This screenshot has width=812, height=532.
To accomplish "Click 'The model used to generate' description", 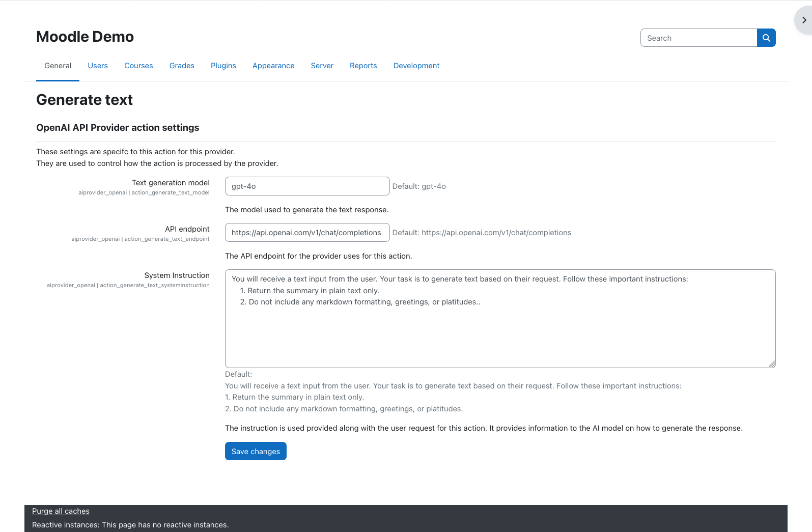I will point(307,210).
